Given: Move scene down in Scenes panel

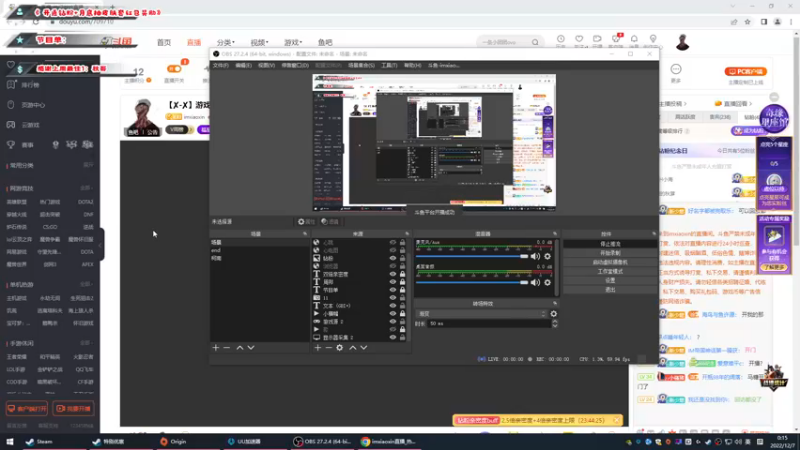Looking at the screenshot, I should coord(251,347).
